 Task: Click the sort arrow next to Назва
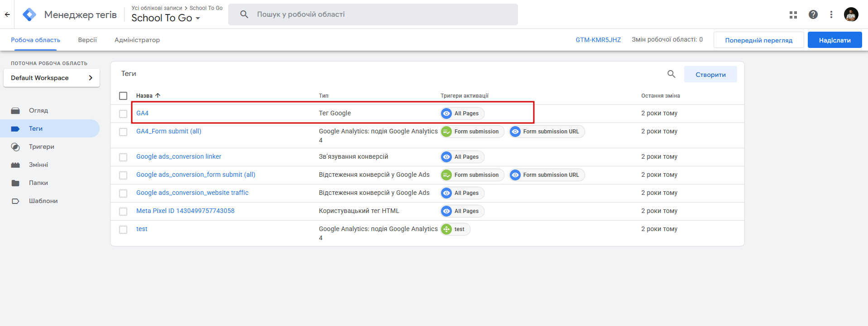point(158,95)
